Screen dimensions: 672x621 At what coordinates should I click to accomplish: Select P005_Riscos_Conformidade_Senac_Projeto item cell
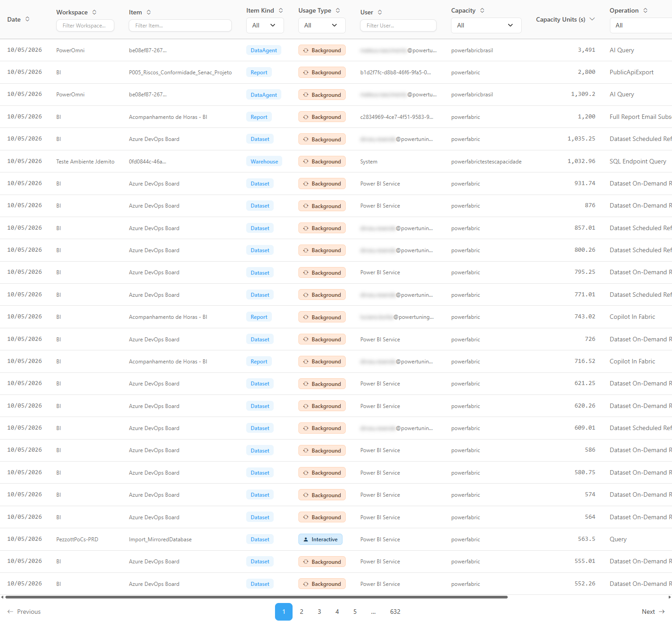coord(180,73)
